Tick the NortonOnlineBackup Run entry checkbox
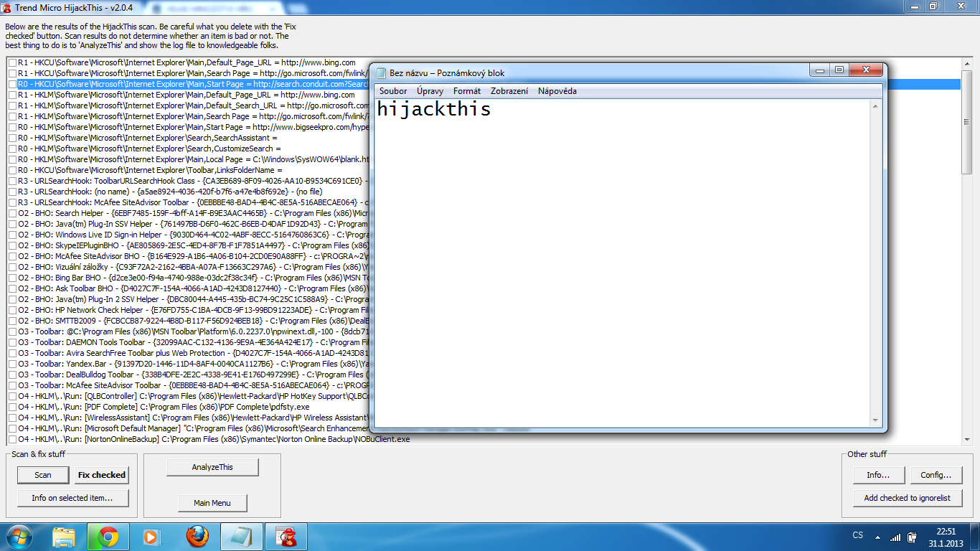Viewport: 980px width, 551px height. click(12, 439)
